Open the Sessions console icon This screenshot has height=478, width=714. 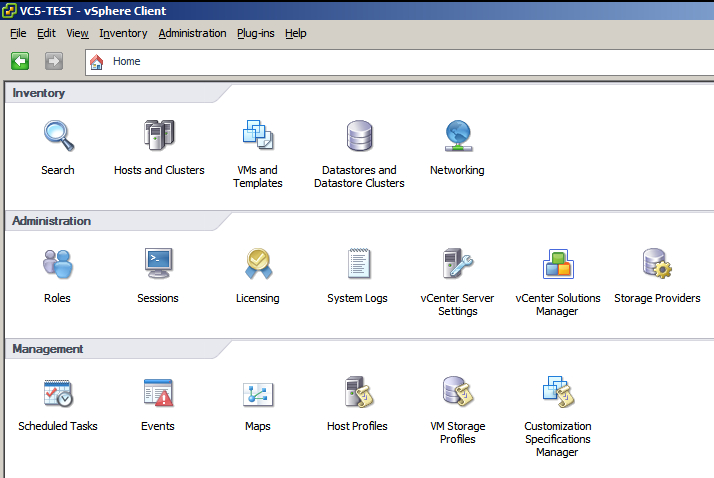(x=158, y=263)
